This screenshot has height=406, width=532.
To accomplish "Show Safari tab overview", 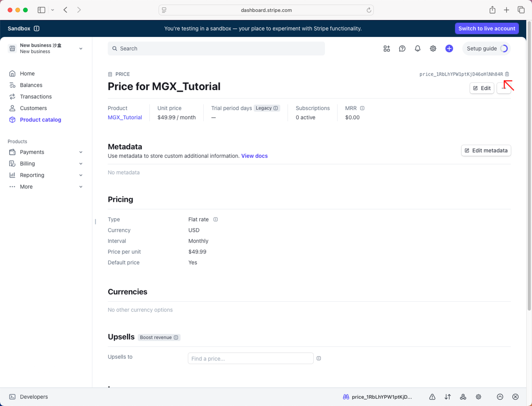I will [x=521, y=10].
